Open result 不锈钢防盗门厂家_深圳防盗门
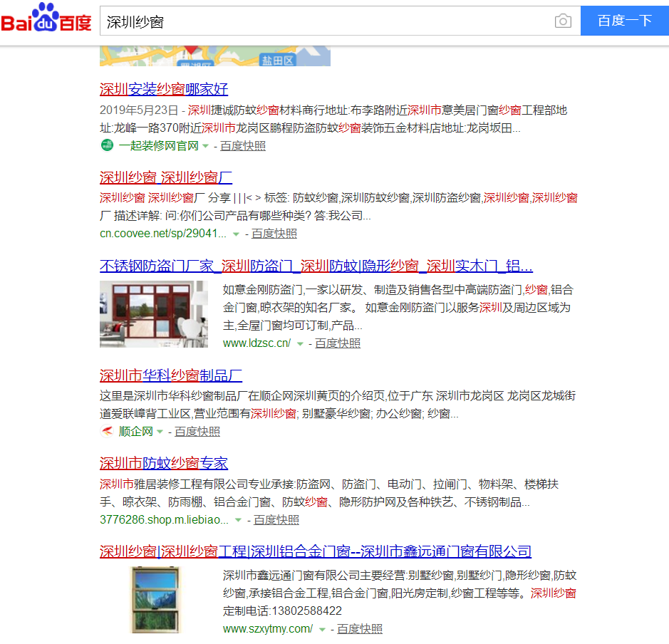The height and width of the screenshot is (644, 669). pos(316,266)
